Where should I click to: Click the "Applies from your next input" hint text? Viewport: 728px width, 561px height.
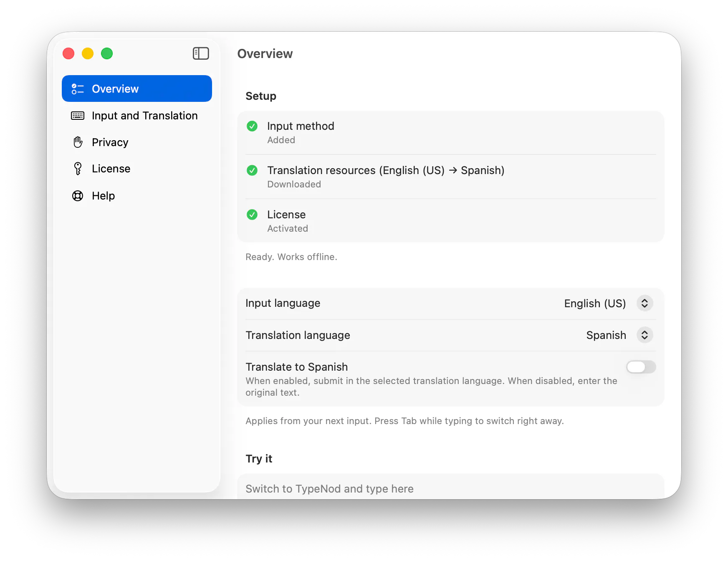[404, 421]
